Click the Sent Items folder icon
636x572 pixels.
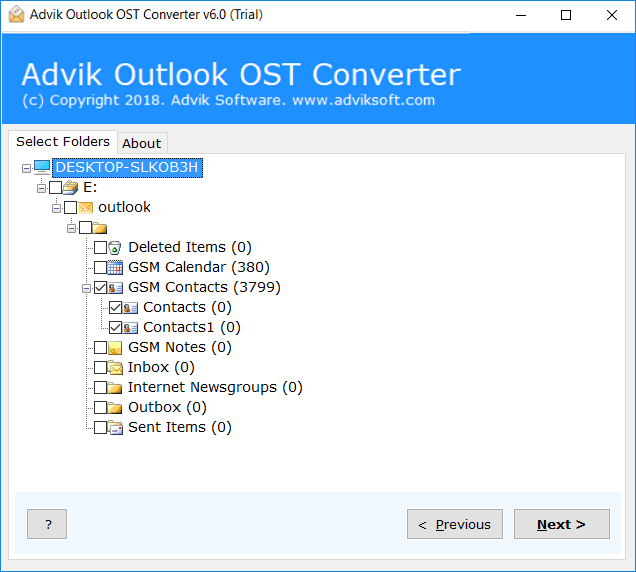pyautogui.click(x=115, y=428)
